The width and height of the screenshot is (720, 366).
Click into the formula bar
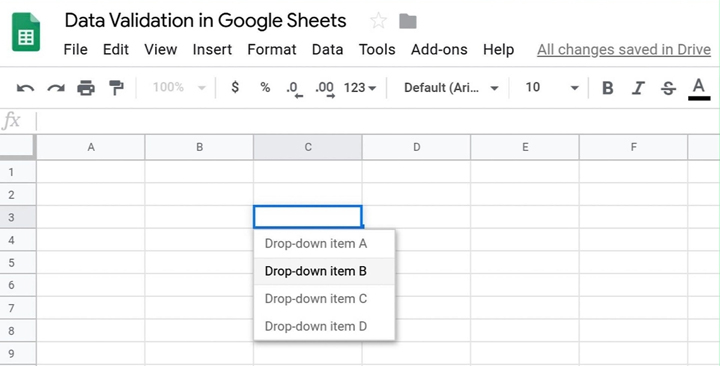point(377,121)
